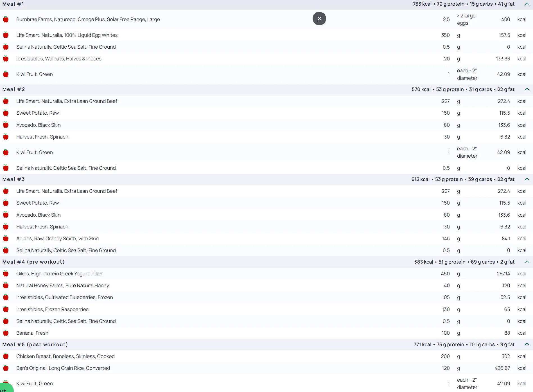
Task: Click the '× 2 large eggs' serving unit
Action: [466, 19]
